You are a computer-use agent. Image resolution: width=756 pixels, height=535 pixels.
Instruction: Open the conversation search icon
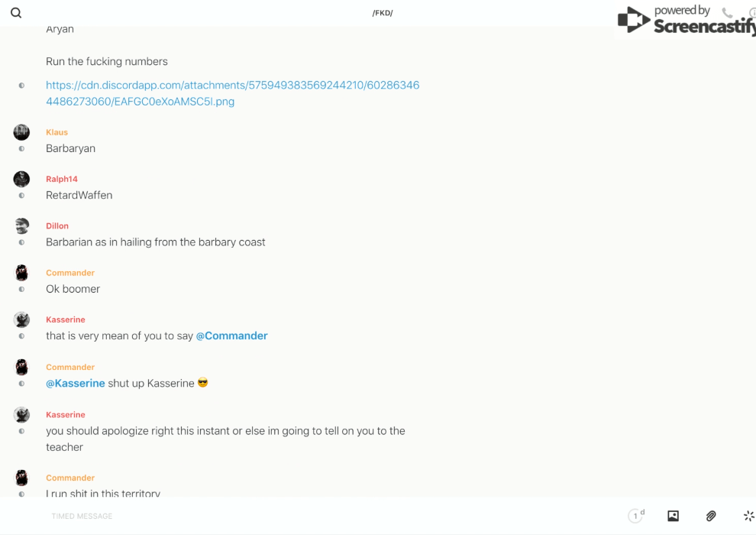[x=16, y=13]
